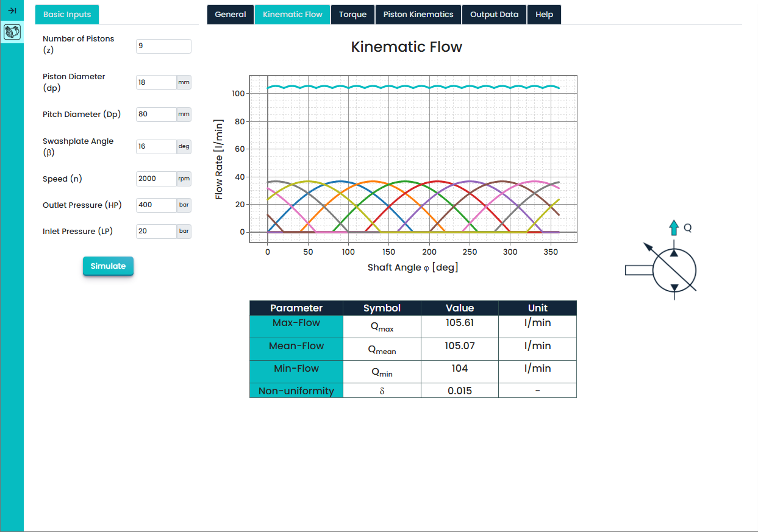Image resolution: width=758 pixels, height=532 pixels.
Task: Focus the Piston Diameter input field
Action: pos(156,82)
